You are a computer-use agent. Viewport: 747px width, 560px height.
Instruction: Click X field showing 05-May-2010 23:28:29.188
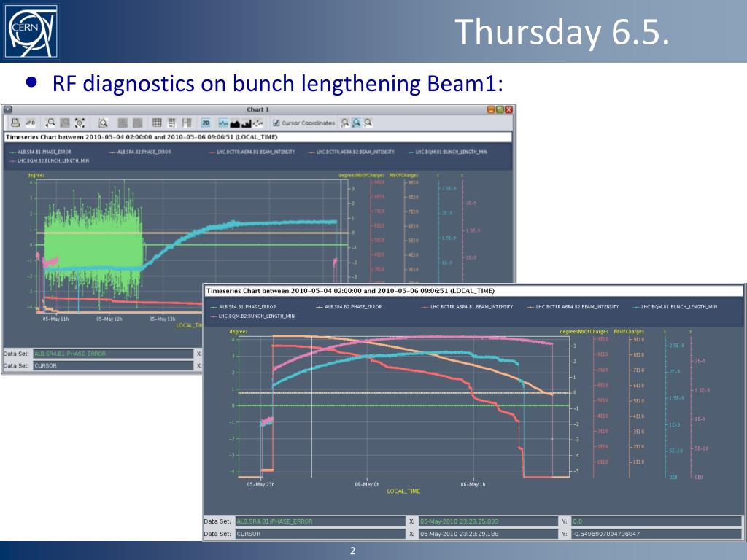(488, 534)
